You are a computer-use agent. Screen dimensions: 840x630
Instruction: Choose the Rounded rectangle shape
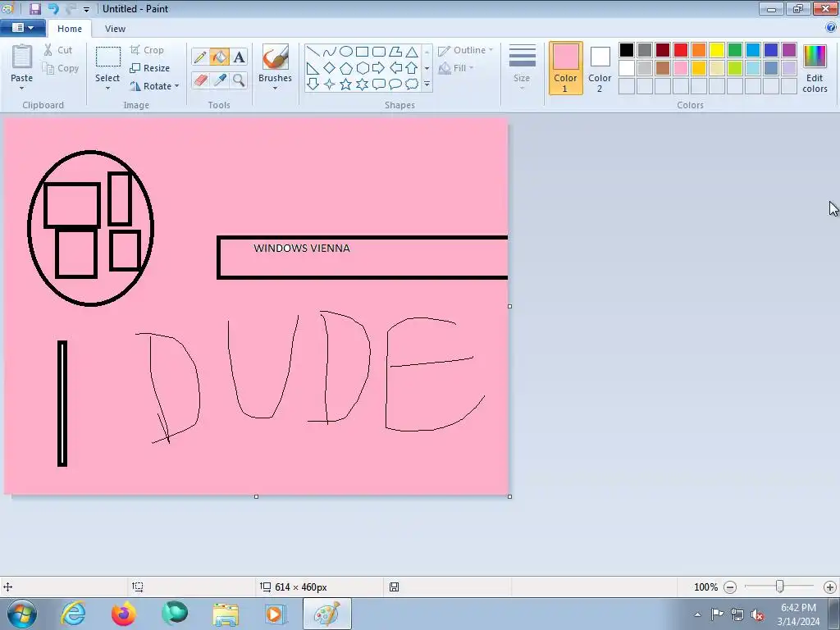click(379, 52)
